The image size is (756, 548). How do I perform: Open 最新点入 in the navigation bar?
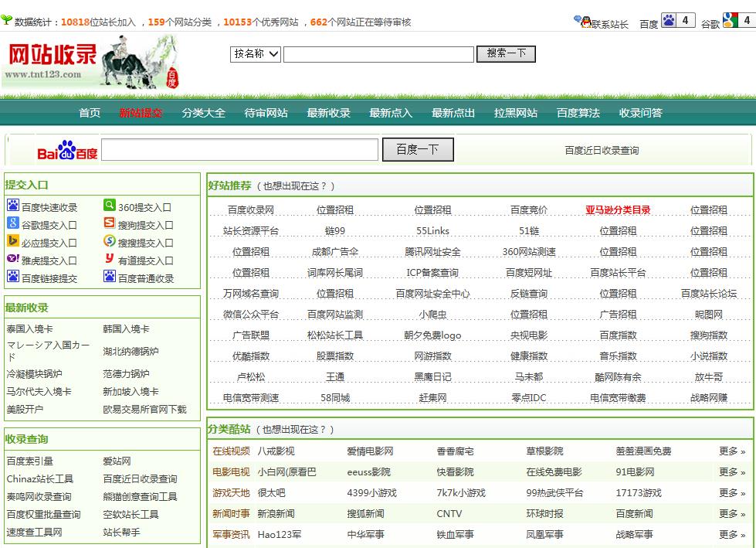(391, 113)
